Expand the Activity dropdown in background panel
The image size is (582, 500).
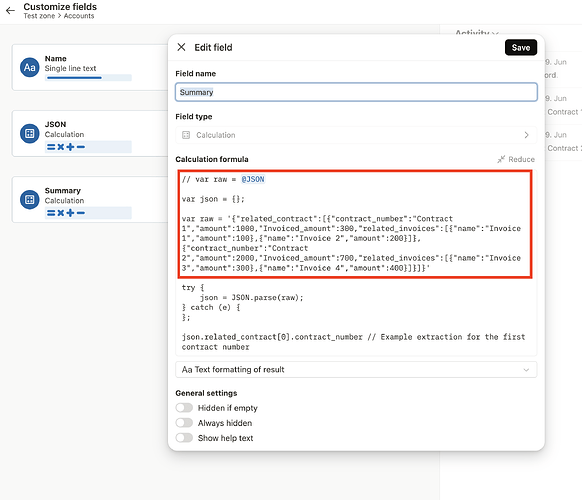tap(477, 33)
